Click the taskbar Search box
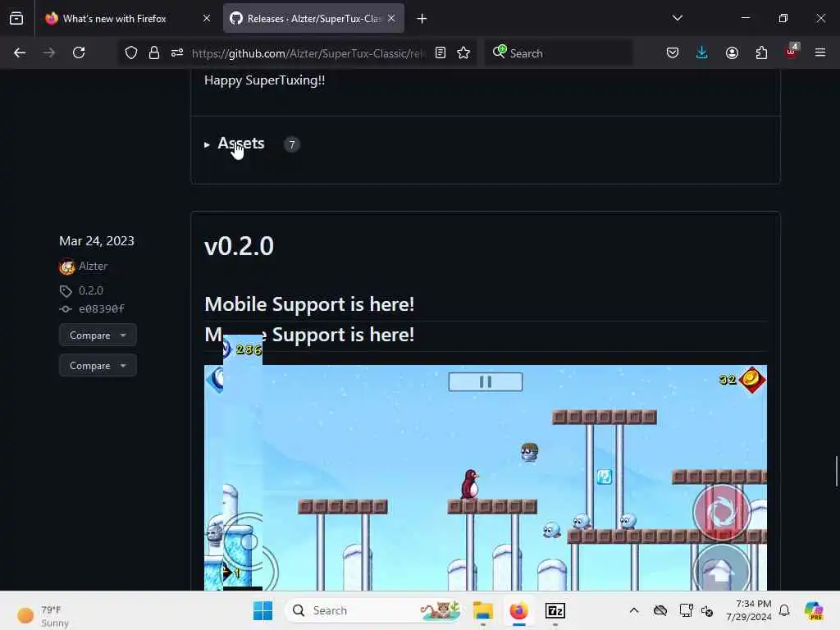Image resolution: width=840 pixels, height=630 pixels. pos(375,610)
